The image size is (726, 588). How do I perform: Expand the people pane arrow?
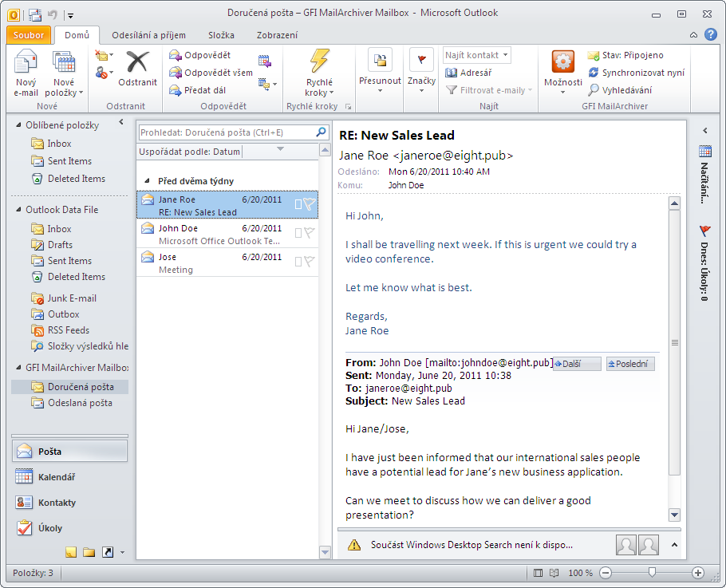click(675, 545)
